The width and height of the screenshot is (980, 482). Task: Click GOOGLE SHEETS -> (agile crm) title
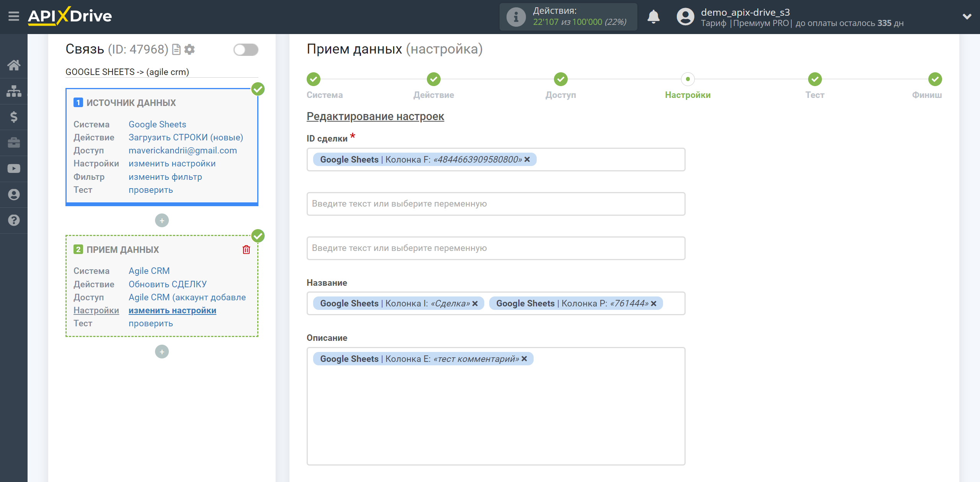127,72
